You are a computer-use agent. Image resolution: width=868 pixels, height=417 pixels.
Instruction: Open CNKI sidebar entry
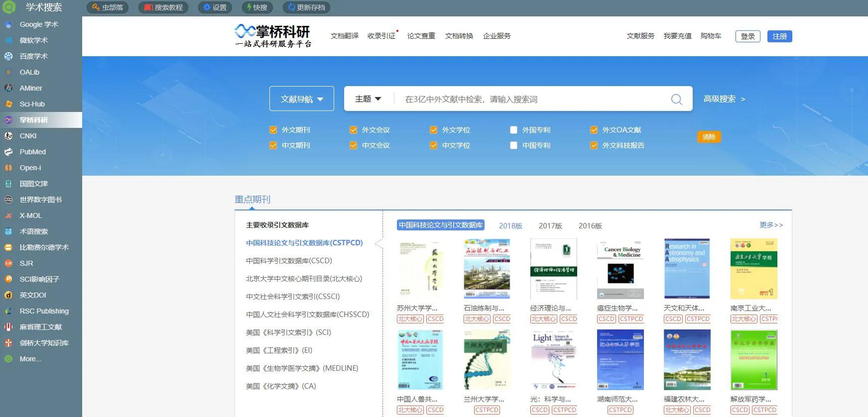click(x=28, y=136)
